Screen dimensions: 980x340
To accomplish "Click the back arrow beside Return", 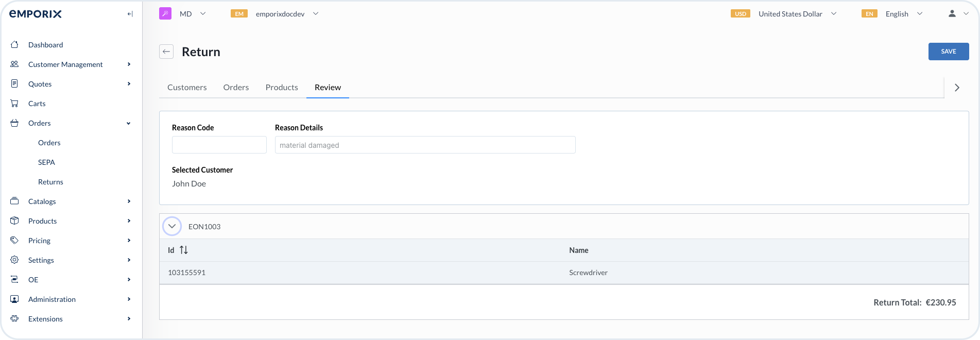I will (x=166, y=52).
